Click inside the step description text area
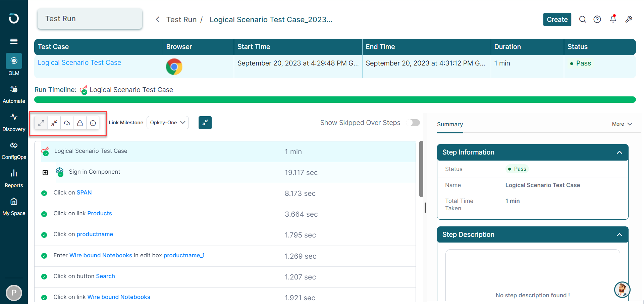The width and height of the screenshot is (644, 304). [x=533, y=275]
